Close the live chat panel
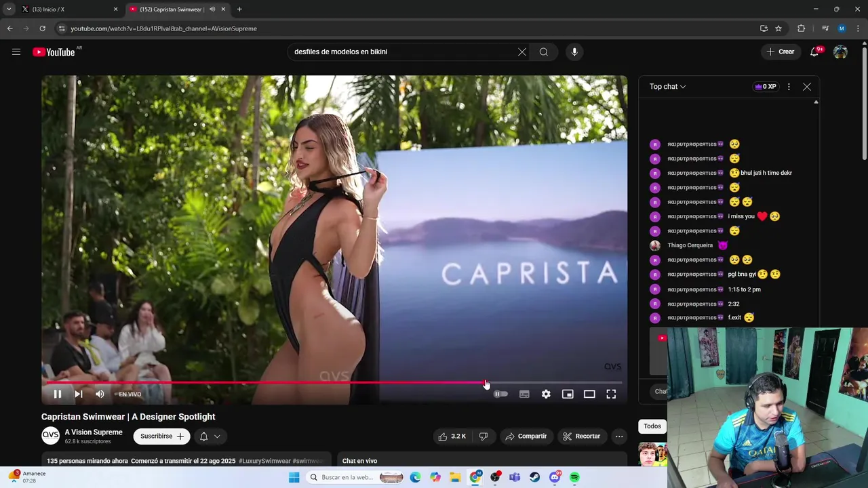The image size is (868, 488). [807, 87]
